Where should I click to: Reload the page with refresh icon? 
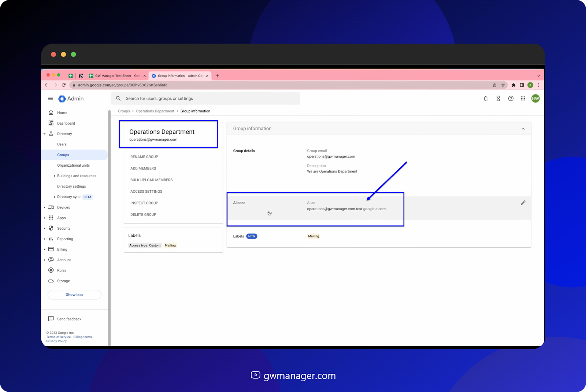[64, 85]
